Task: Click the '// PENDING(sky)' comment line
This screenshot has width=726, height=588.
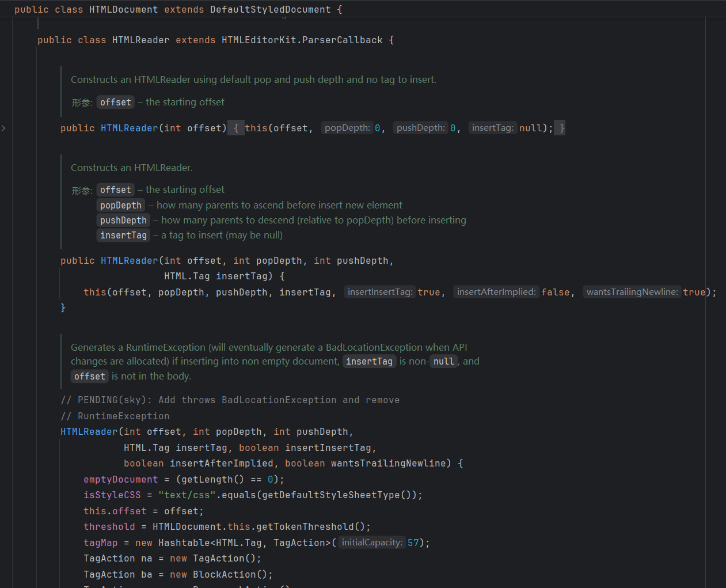Action: pos(230,400)
